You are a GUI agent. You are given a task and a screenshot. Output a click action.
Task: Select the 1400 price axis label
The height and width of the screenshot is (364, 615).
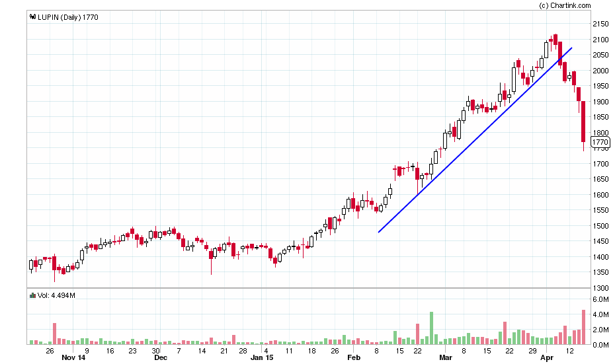pyautogui.click(x=600, y=257)
